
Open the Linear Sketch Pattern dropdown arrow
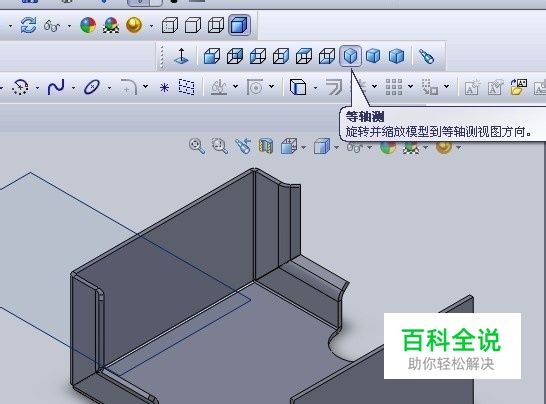[411, 86]
